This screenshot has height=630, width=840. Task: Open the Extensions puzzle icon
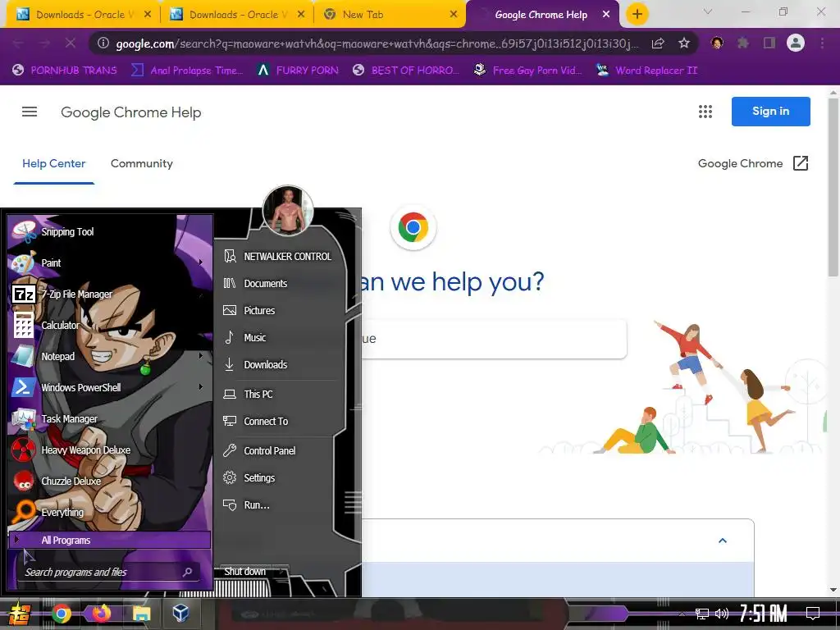[743, 43]
